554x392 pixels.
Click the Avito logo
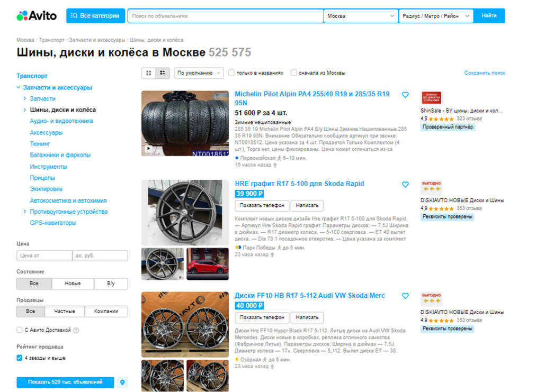click(x=37, y=16)
